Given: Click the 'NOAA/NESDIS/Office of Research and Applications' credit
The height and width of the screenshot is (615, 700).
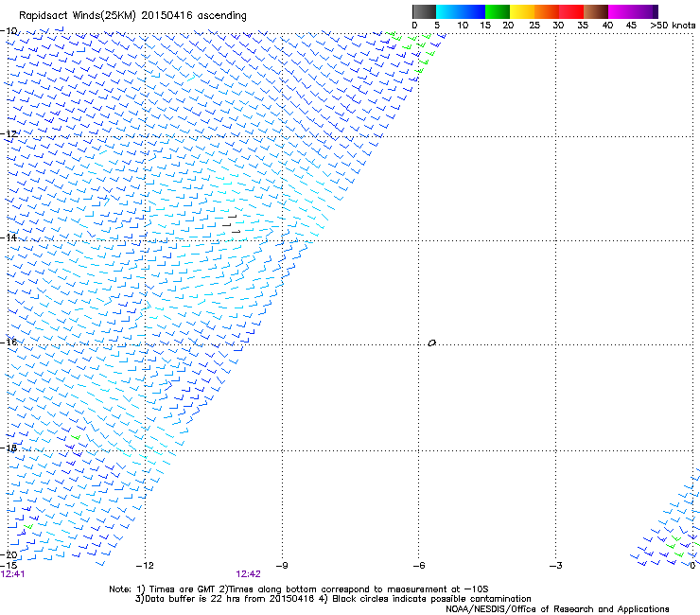Looking at the screenshot, I should coord(557,609).
